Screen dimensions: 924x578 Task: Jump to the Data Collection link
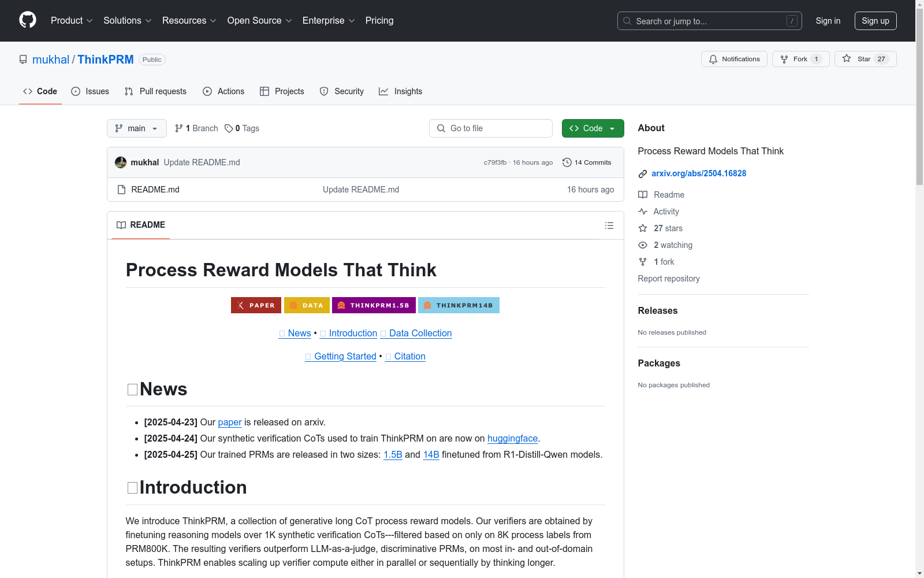point(416,333)
